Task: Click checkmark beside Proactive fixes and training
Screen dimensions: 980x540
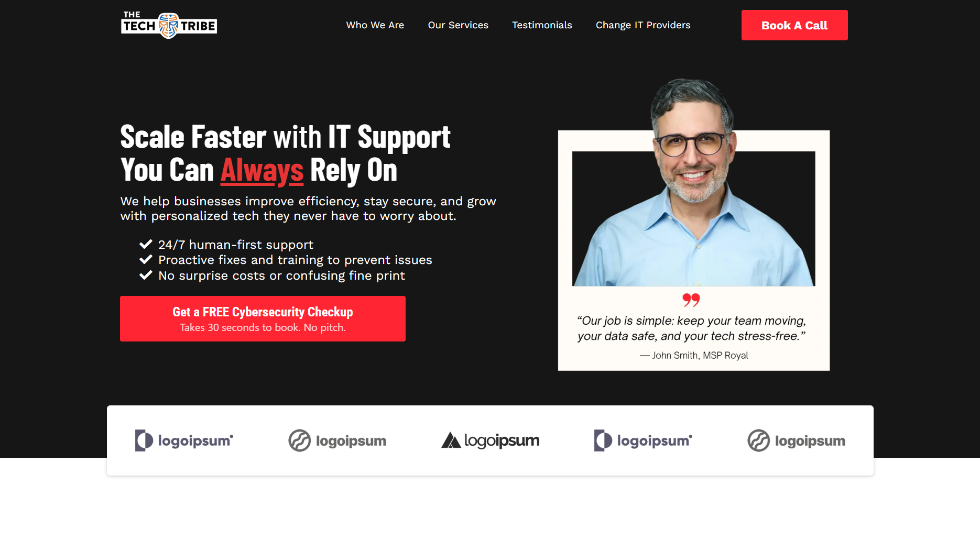Action: (146, 259)
